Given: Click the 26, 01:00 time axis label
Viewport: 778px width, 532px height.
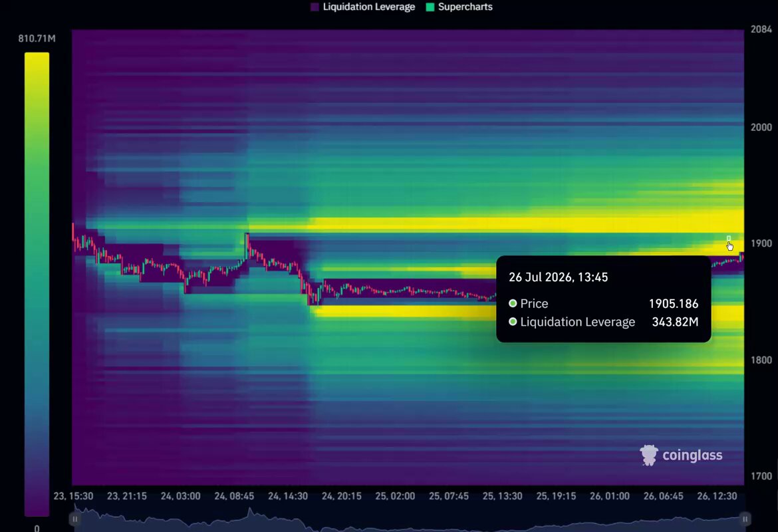Looking at the screenshot, I should (609, 496).
